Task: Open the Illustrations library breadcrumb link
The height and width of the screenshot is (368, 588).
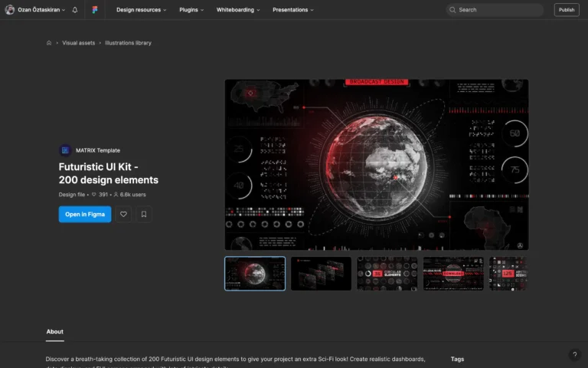Action: point(129,43)
